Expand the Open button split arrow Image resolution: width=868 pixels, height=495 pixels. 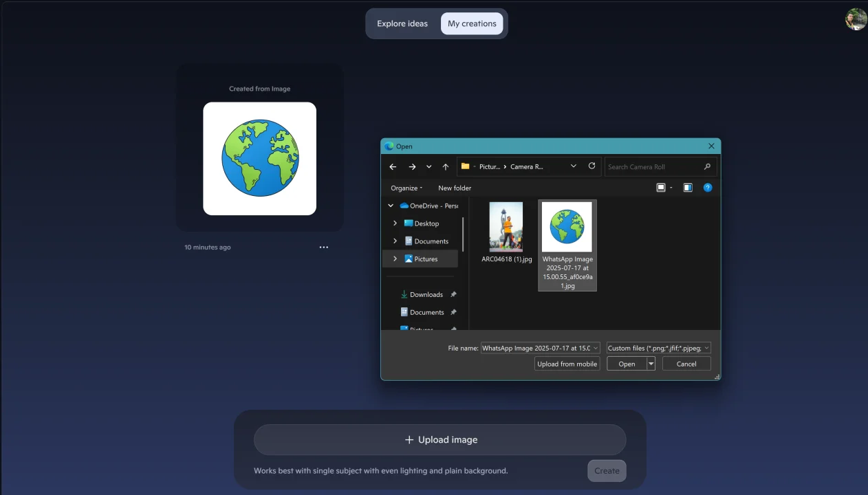coord(651,364)
